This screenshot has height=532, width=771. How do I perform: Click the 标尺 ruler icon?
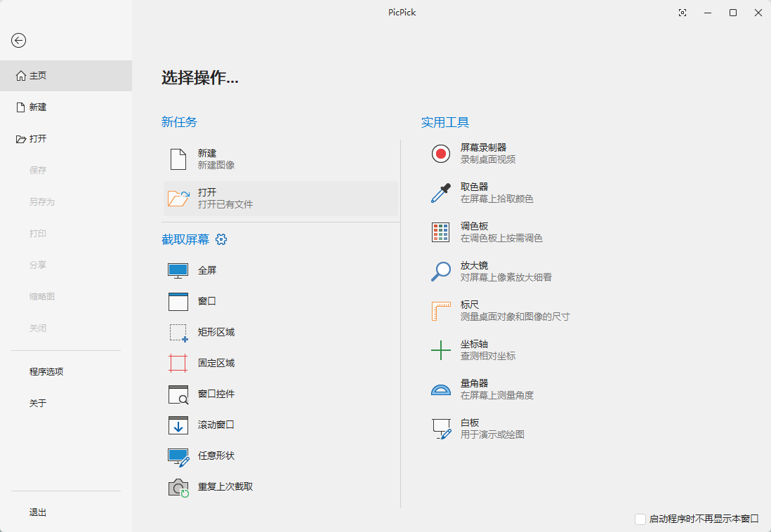(x=441, y=311)
